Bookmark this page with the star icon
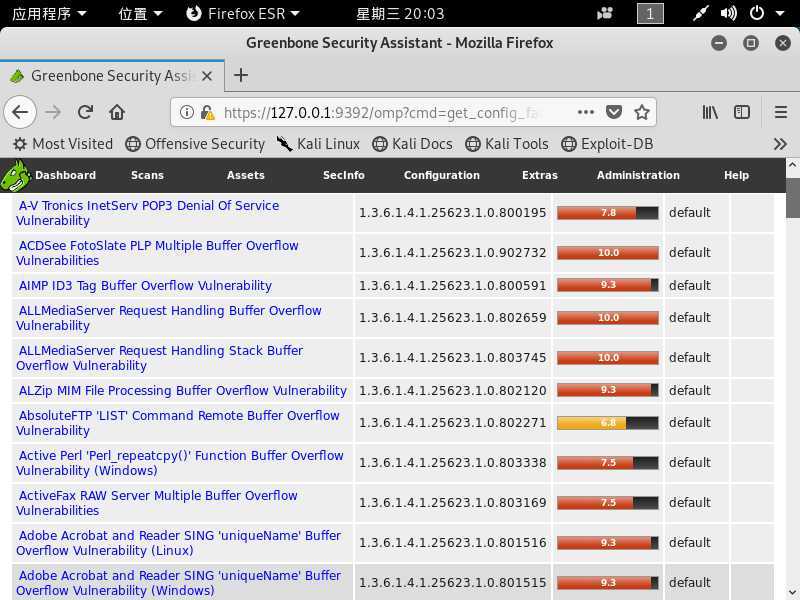 click(642, 112)
